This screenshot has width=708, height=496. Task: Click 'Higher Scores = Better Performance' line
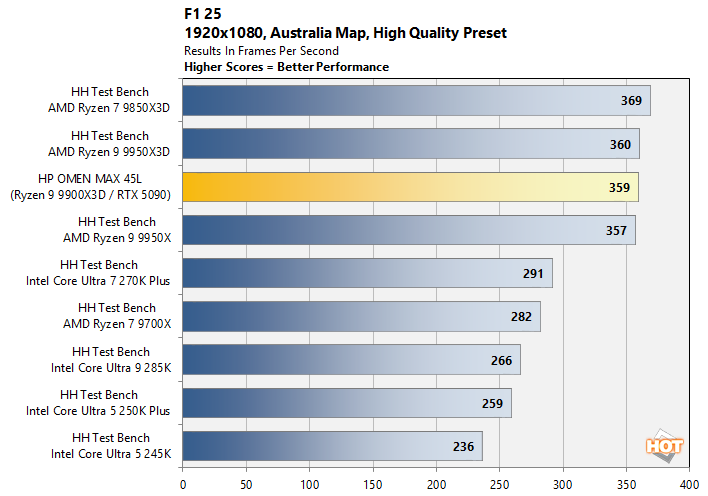(287, 67)
